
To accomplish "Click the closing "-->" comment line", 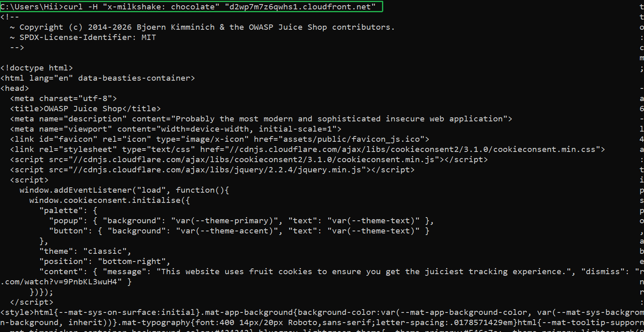I will tap(17, 48).
